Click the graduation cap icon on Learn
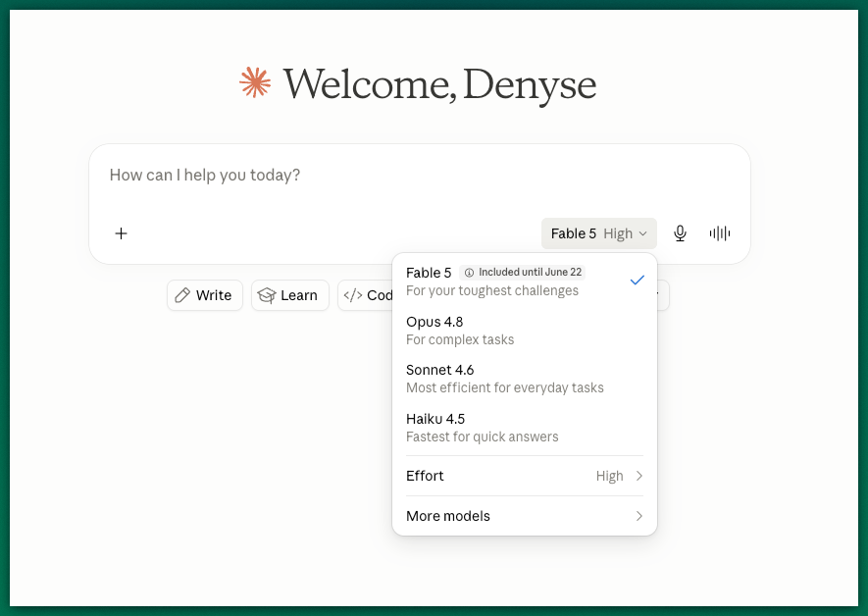868x616 pixels. 266,295
